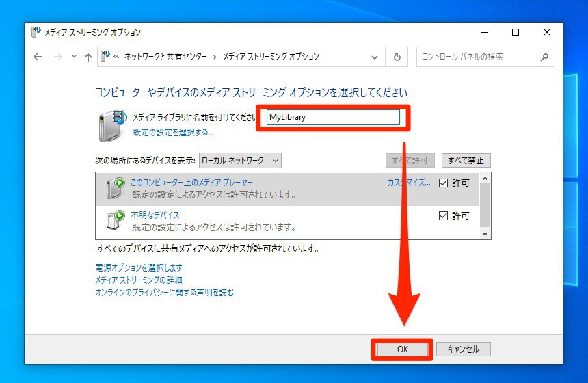588x383 pixels.
Task: Expand the address bar history dropdown
Action: (x=374, y=57)
